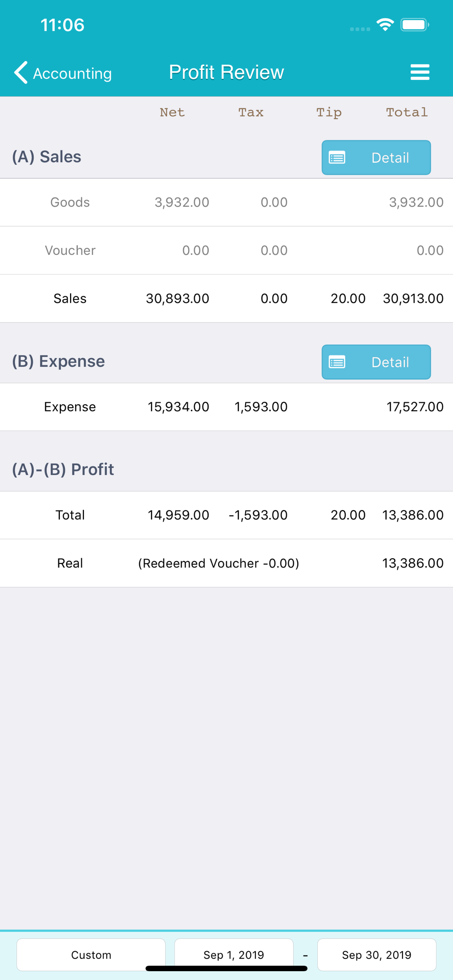
Task: Tap the back chevron arrow
Action: [21, 73]
